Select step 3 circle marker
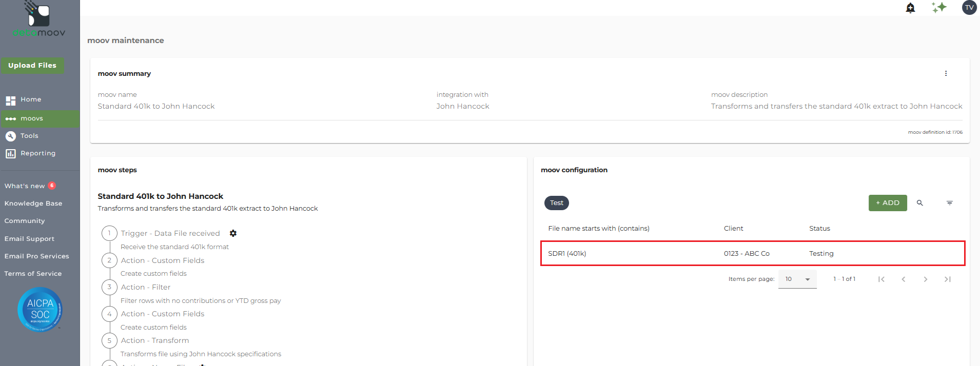 [109, 287]
